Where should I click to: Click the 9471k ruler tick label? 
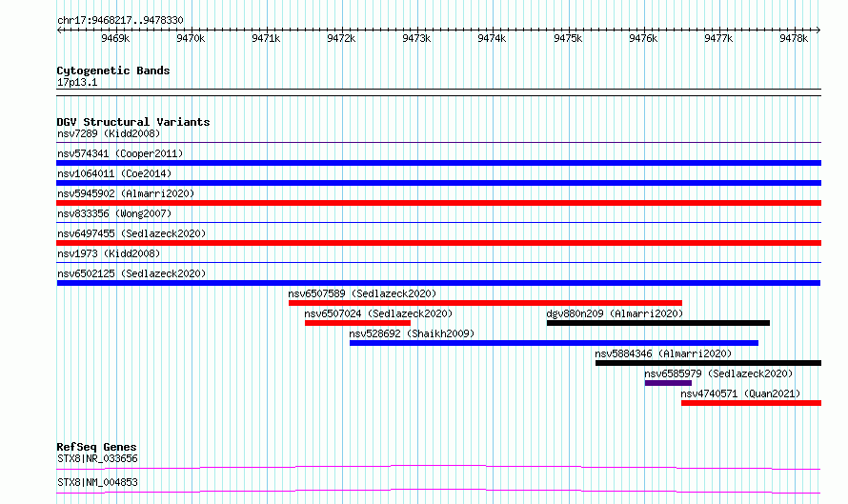266,38
